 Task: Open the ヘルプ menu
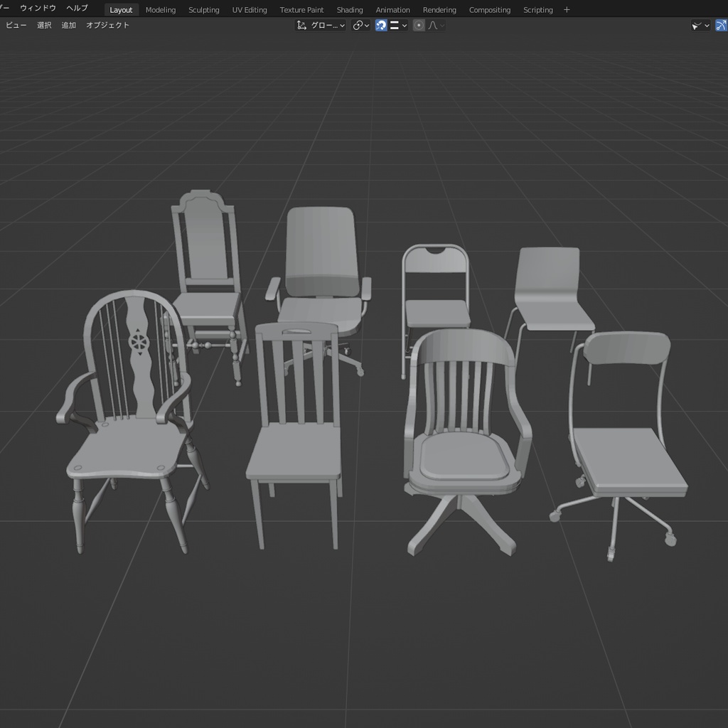(77, 8)
